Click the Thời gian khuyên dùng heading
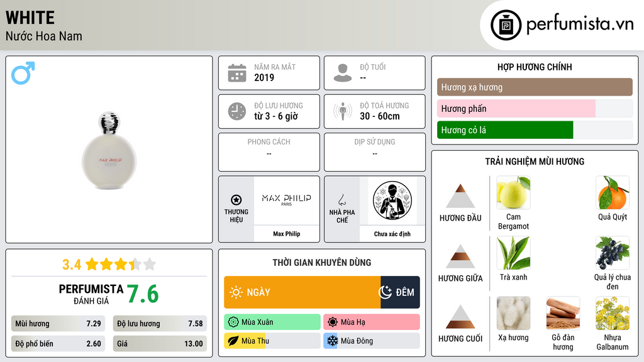This screenshot has height=362, width=644. (x=322, y=263)
